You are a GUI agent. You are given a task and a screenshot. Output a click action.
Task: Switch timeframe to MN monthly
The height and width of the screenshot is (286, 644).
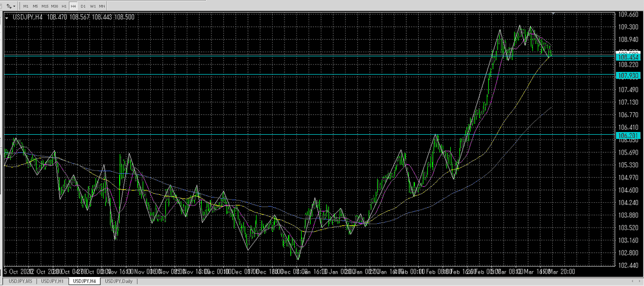tap(102, 5)
